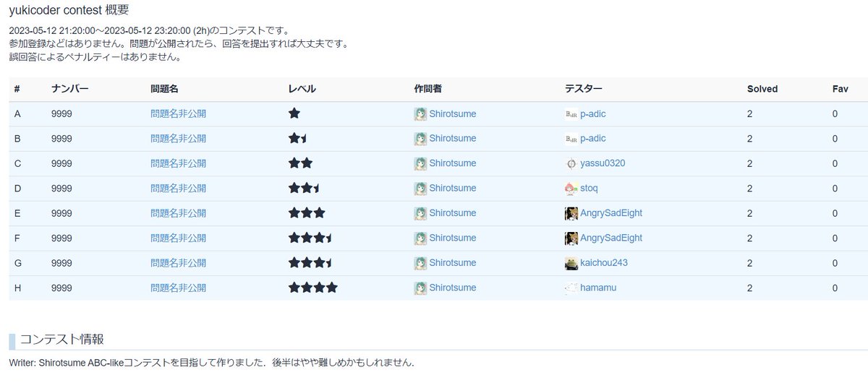The height and width of the screenshot is (383, 868).
Task: Click the 1.5 star level in row B
Action: 298,138
